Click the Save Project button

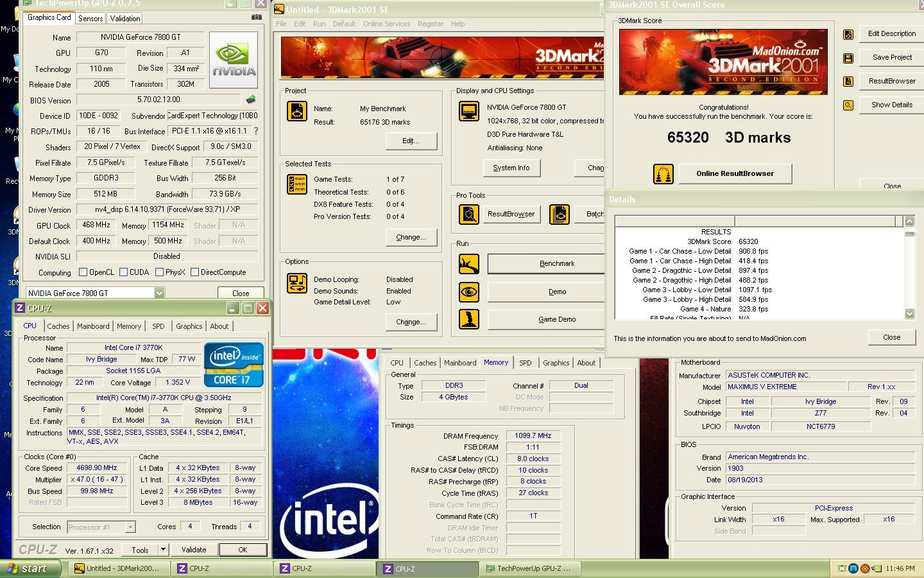point(892,57)
